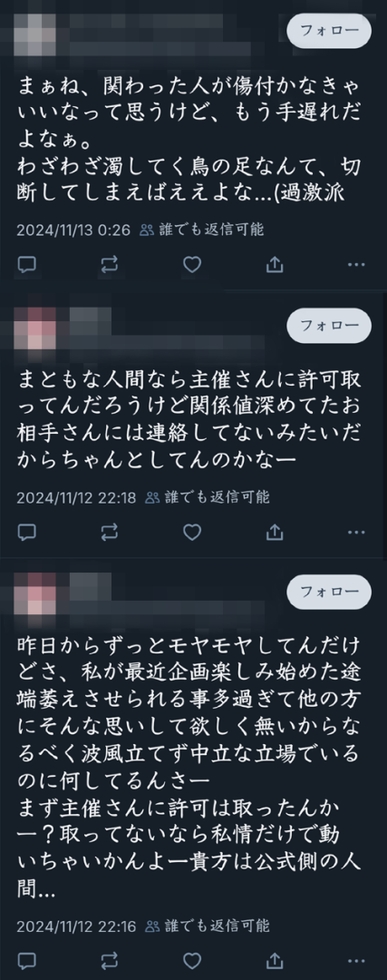Image resolution: width=387 pixels, height=980 pixels.
Task: Click フォロー button on the first tweet
Action: [x=329, y=30]
